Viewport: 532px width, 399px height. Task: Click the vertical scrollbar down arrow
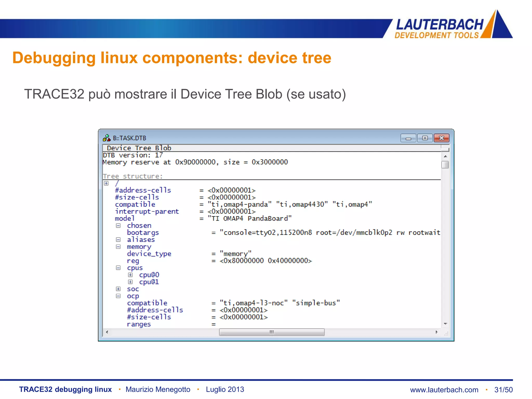coord(445,324)
